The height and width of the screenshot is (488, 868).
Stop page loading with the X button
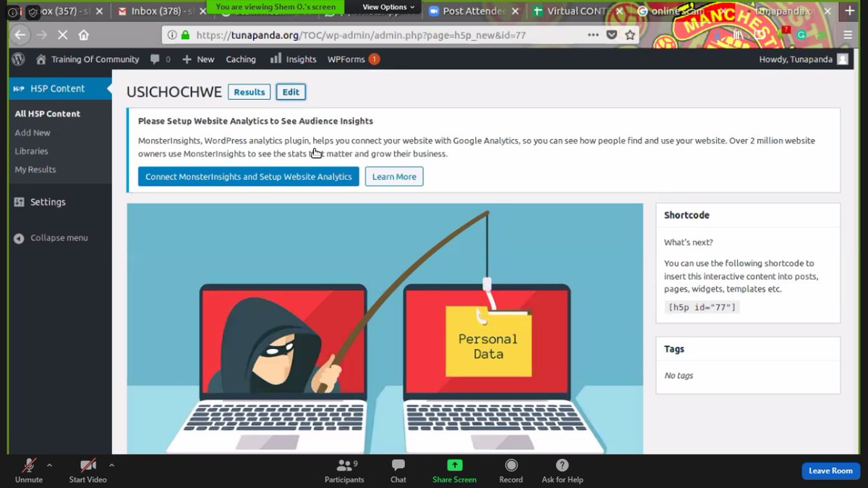coord(62,35)
